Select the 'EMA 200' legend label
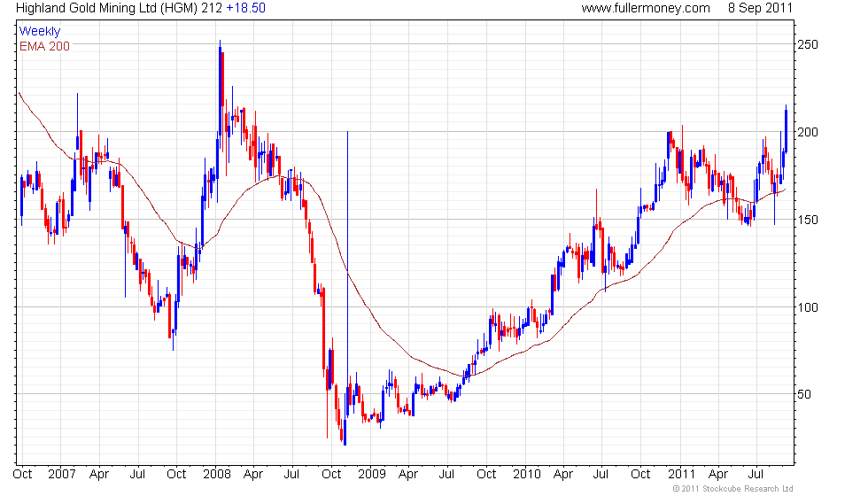The width and height of the screenshot is (868, 496). pos(44,46)
